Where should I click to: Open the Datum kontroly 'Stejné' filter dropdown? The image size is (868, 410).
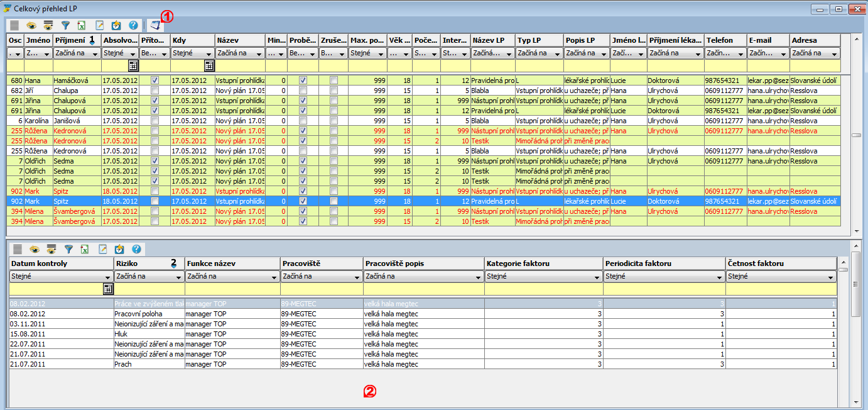tap(108, 277)
